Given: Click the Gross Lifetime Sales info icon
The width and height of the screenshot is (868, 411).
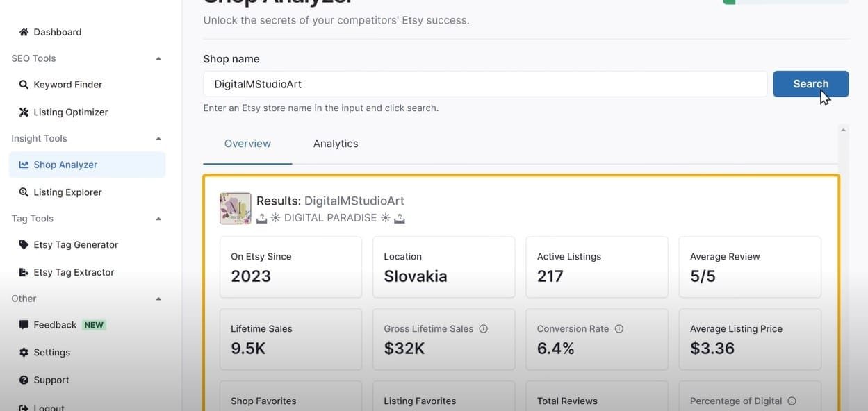Looking at the screenshot, I should (484, 329).
